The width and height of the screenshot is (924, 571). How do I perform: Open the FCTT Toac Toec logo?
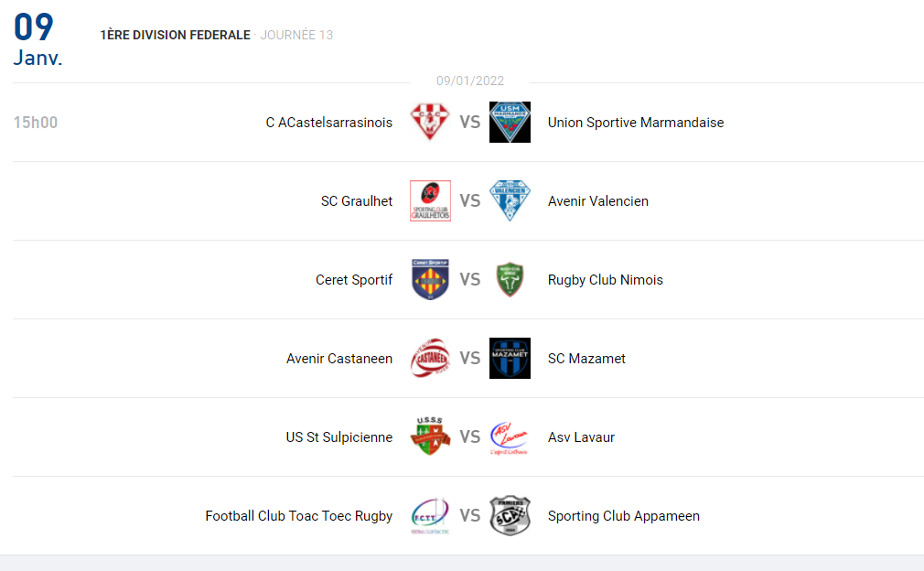(430, 515)
